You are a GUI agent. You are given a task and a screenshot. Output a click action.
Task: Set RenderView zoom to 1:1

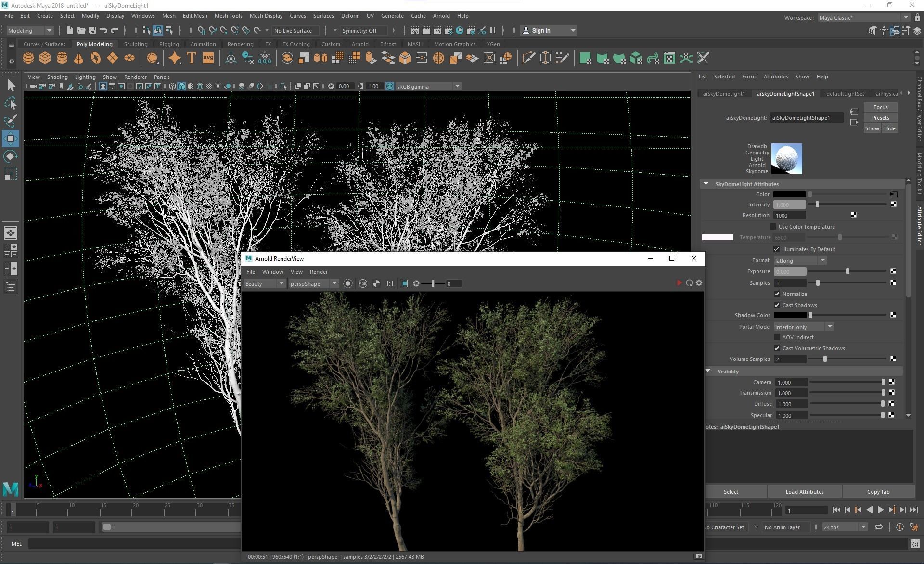pyautogui.click(x=390, y=283)
